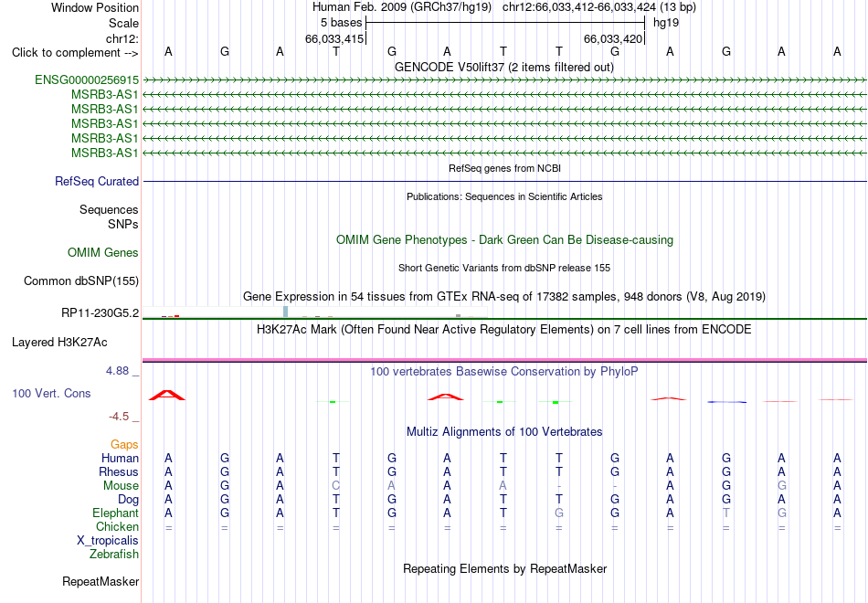Open the OMIM Genes track label
868x603 pixels.
(x=103, y=252)
